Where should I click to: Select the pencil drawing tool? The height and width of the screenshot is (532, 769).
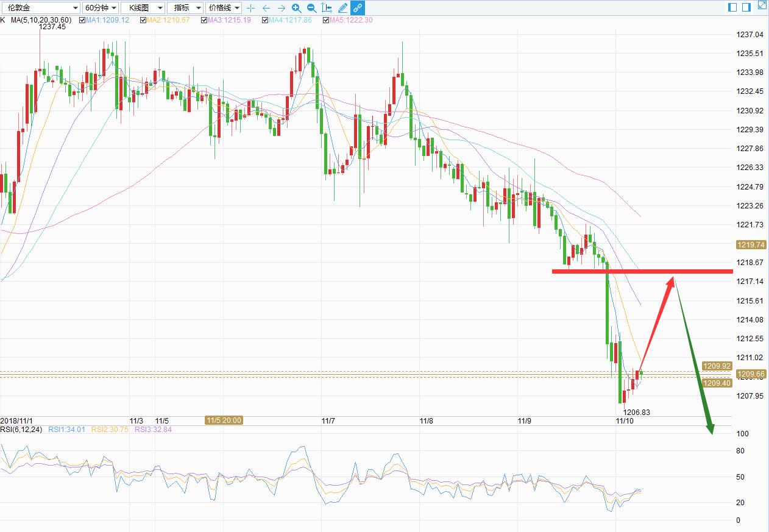pyautogui.click(x=342, y=8)
